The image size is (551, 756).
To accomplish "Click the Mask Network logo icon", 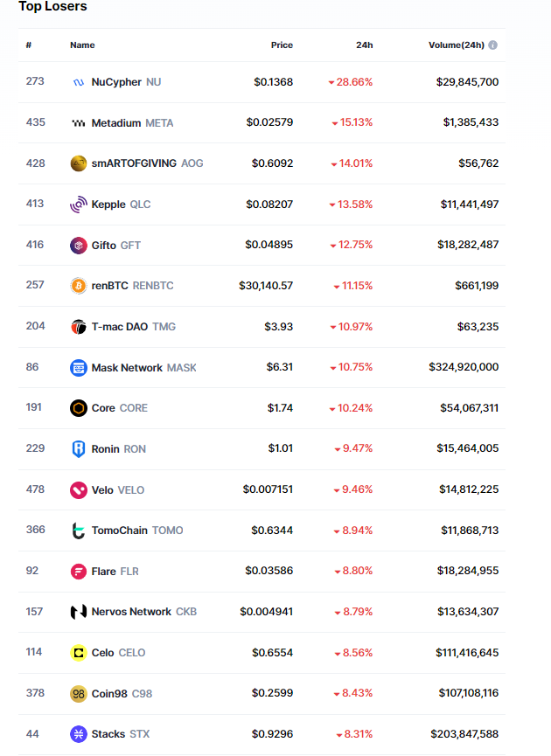I will (79, 368).
